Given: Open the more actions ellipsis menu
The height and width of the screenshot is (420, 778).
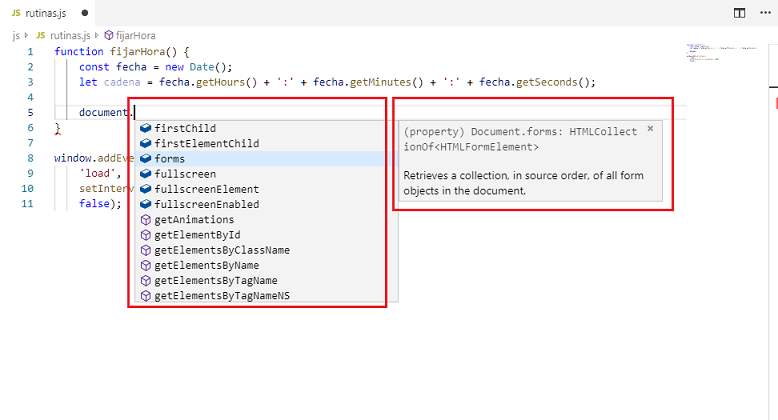Looking at the screenshot, I should pos(766,13).
